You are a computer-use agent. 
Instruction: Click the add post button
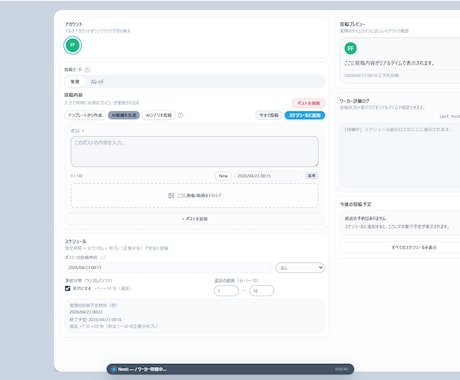[x=194, y=219]
